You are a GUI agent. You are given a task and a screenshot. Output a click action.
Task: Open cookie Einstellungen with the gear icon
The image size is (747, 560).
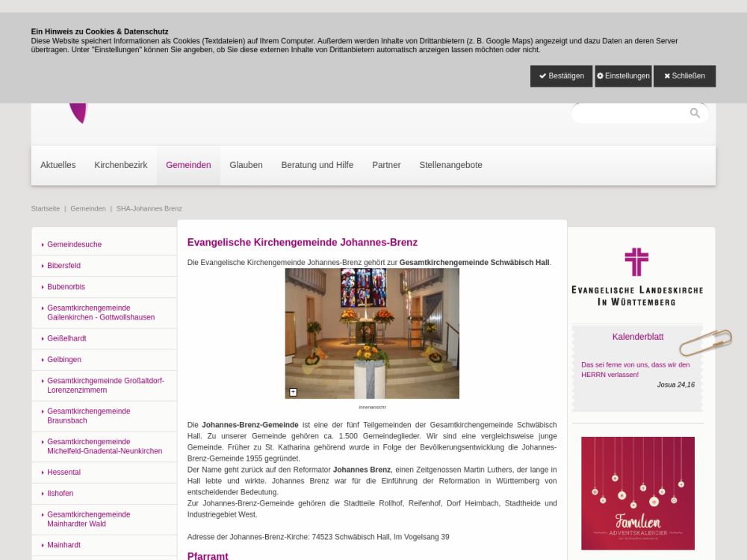coord(623,76)
